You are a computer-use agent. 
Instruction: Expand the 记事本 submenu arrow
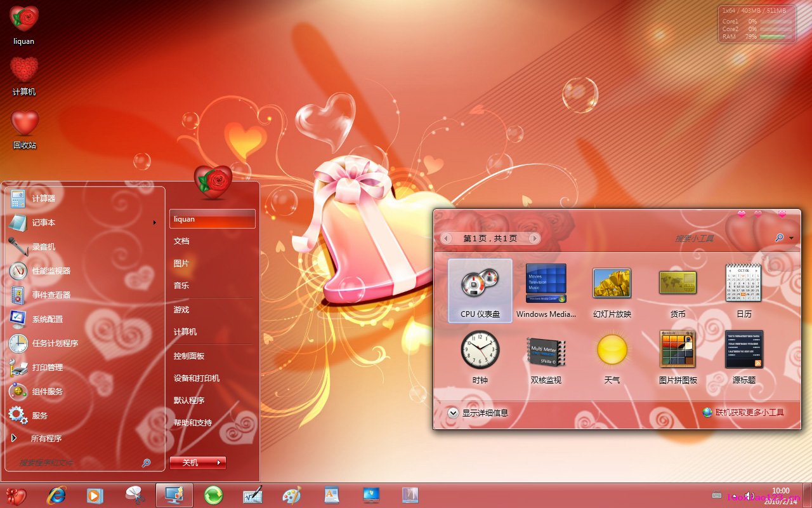(154, 223)
